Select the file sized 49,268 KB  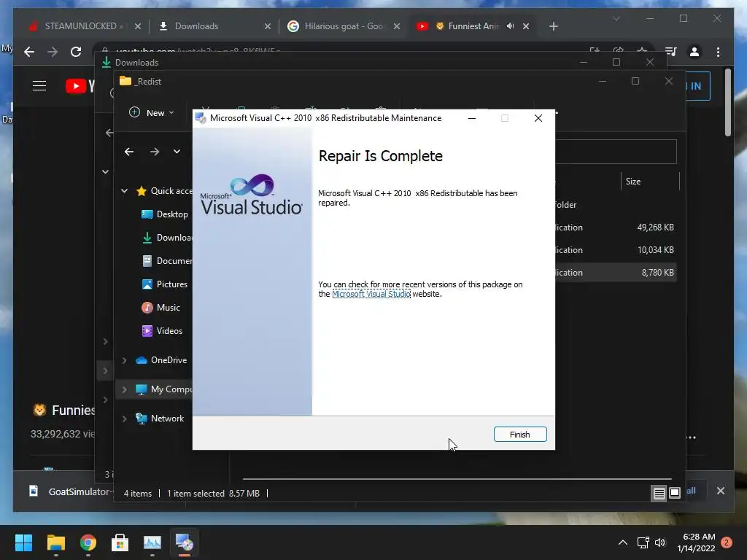tap(614, 227)
